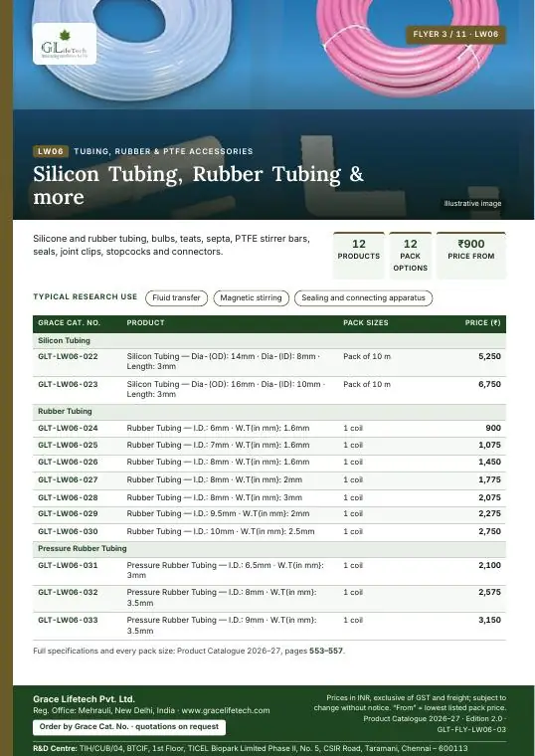Click the PRICE (₹) column header
Viewport: 535px width, 756px height.
click(483, 323)
